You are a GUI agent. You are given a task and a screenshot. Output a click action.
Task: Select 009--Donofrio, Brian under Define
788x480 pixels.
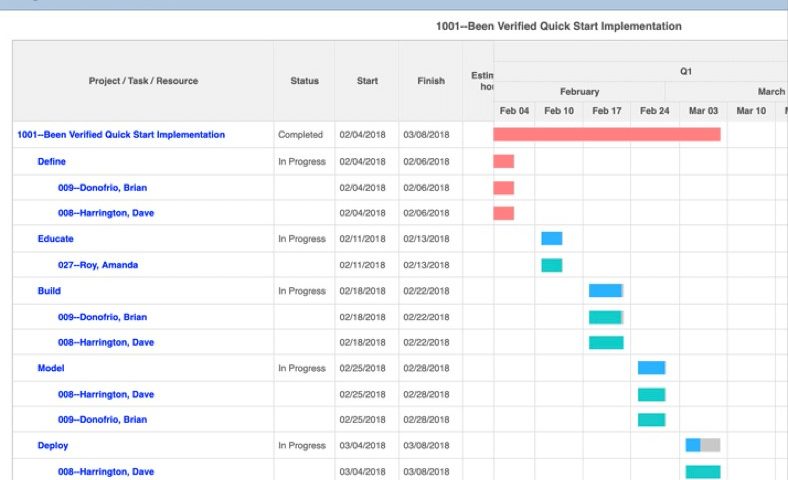(103, 187)
